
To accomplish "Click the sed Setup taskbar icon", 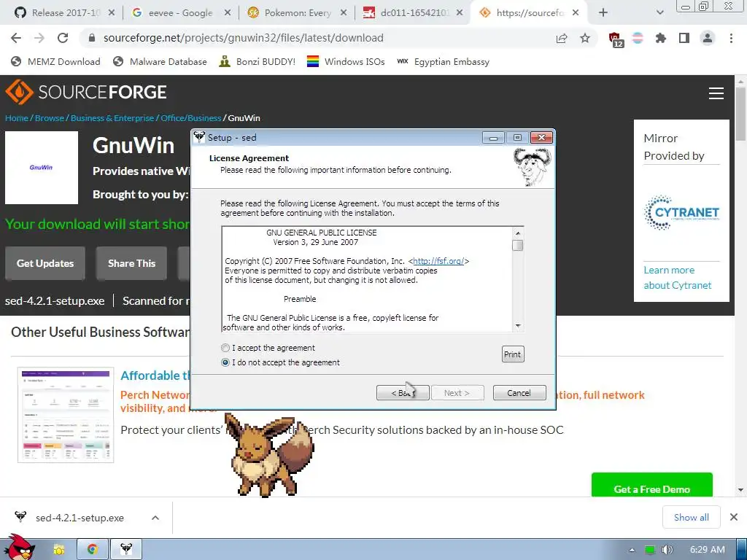I will (x=125, y=550).
